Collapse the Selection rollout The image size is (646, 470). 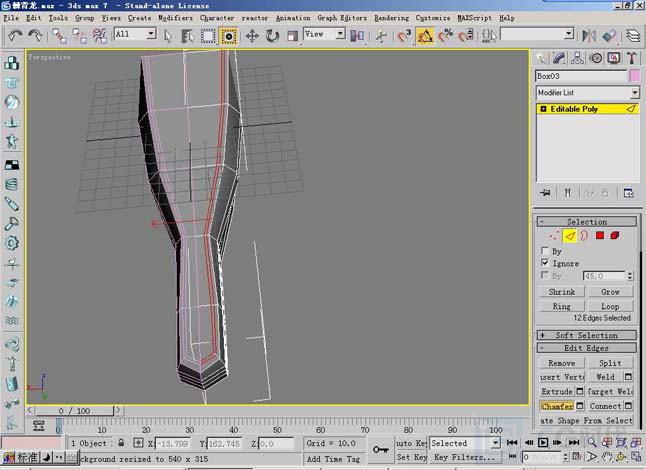[587, 222]
